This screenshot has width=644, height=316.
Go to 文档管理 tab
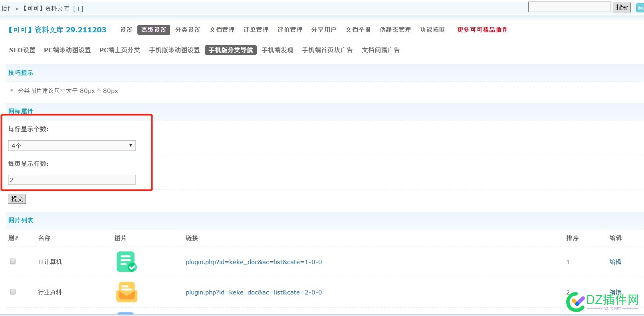[222, 30]
